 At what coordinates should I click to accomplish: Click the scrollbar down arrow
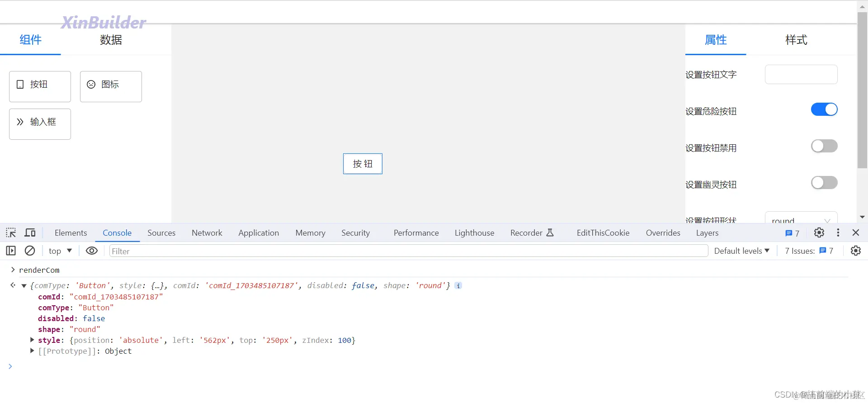click(x=862, y=217)
